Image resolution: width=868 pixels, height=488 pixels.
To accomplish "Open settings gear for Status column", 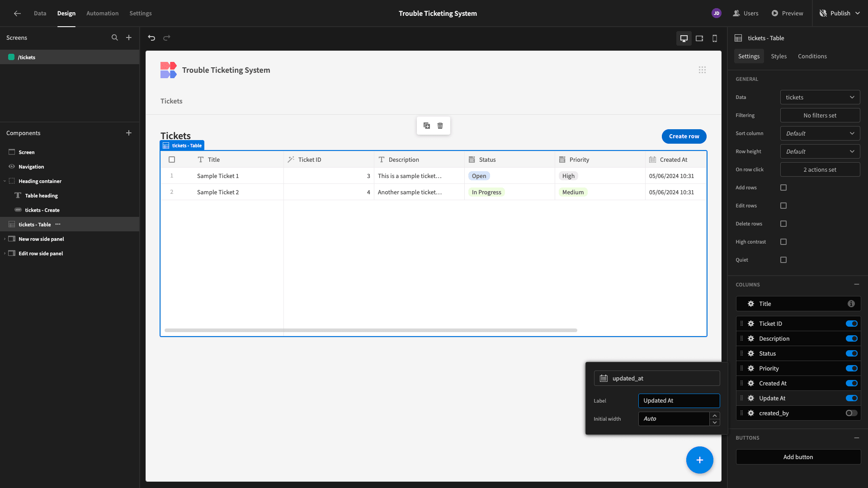I will (751, 353).
